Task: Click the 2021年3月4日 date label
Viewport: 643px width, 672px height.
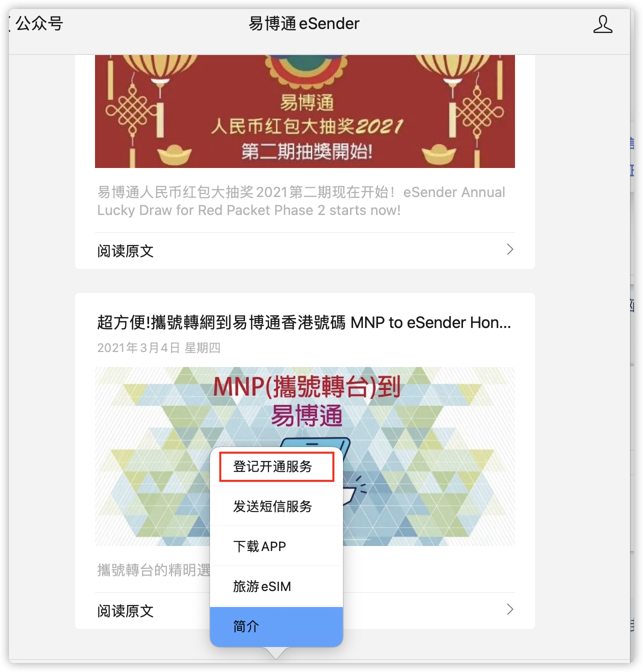Action: (158, 347)
